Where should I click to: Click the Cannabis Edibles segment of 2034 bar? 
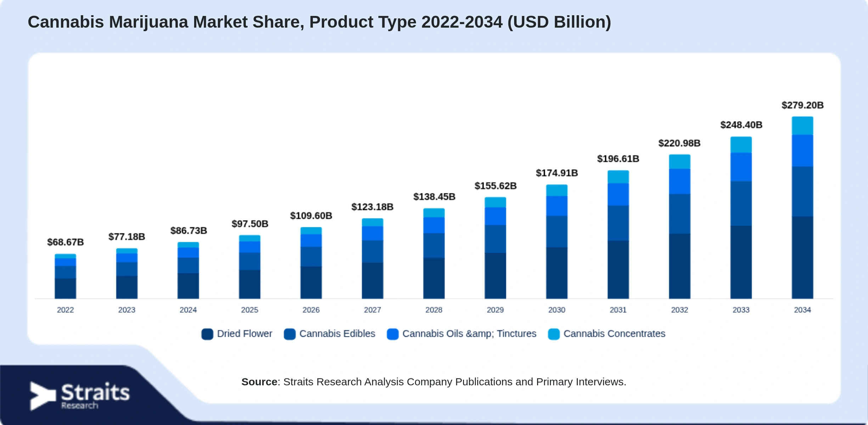802,192
